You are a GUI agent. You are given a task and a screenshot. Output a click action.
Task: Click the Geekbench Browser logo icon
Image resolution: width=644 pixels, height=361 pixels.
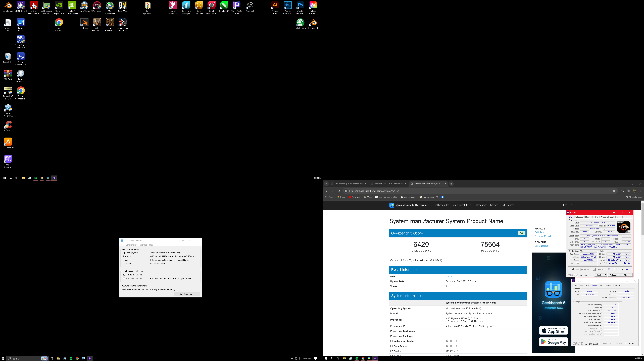(392, 205)
